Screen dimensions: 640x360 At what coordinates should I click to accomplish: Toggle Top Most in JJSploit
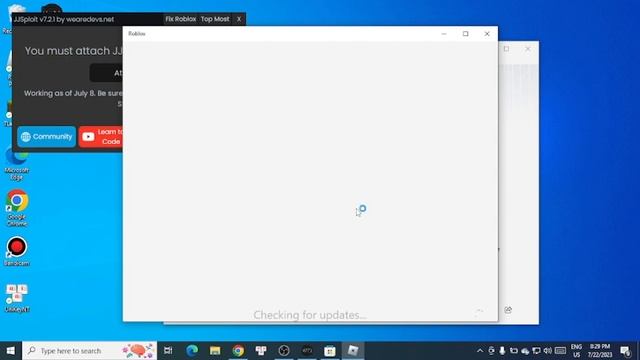(x=215, y=19)
